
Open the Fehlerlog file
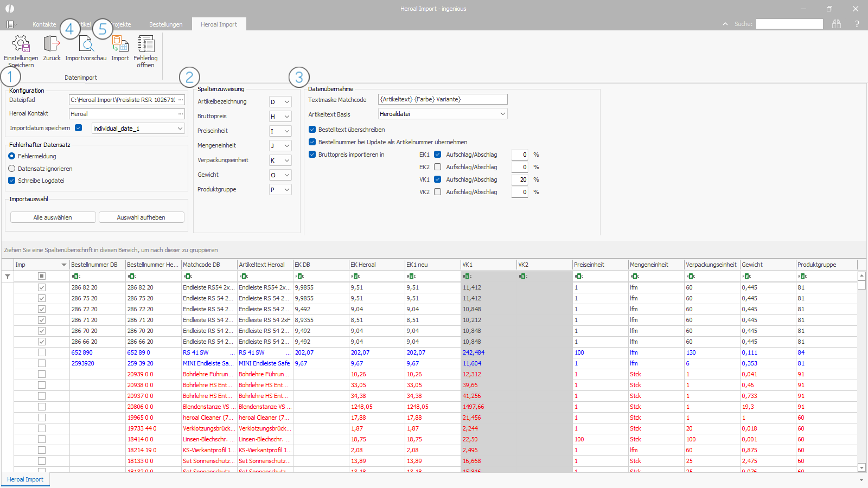(x=145, y=44)
